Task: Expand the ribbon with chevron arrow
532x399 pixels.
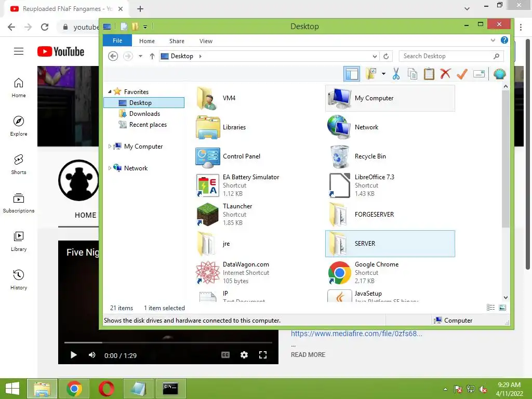Action: pos(493,41)
